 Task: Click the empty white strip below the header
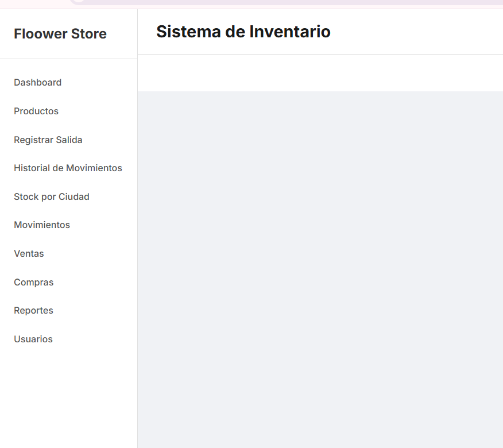point(320,73)
